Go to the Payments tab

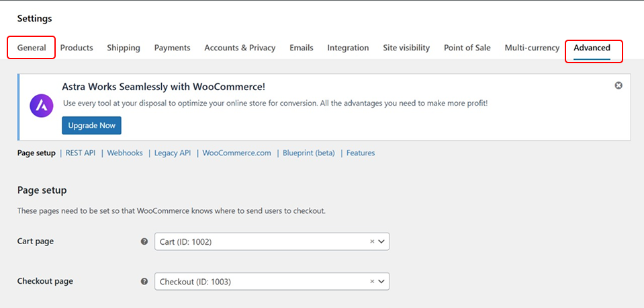[x=172, y=48]
